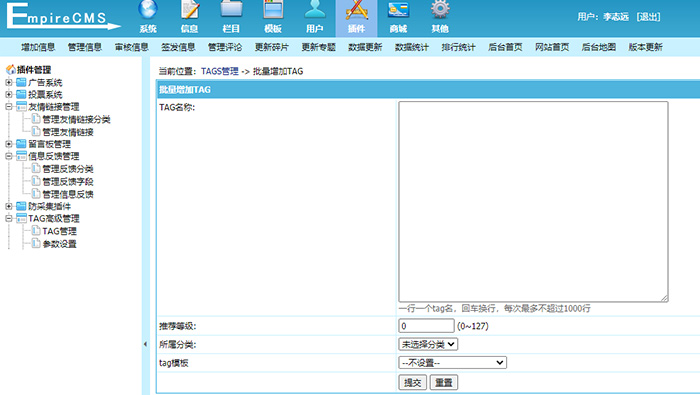Open 增加信息 in the submenu
Screen dimensions: 700x395
tap(38, 47)
